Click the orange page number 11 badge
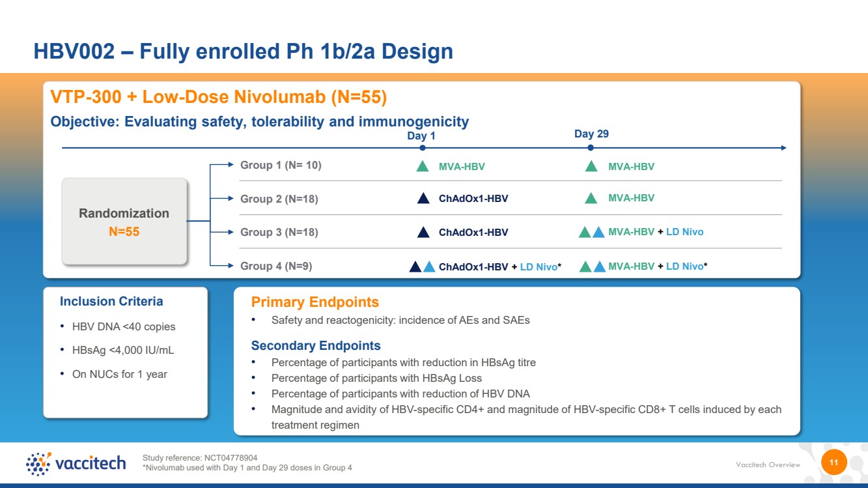Screen dimensions: 868x488 click(833, 462)
